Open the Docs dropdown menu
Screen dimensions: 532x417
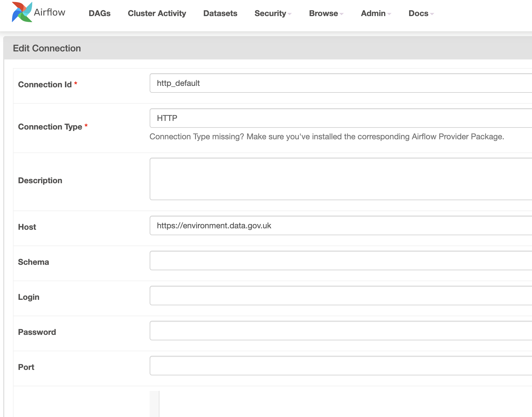click(x=421, y=13)
